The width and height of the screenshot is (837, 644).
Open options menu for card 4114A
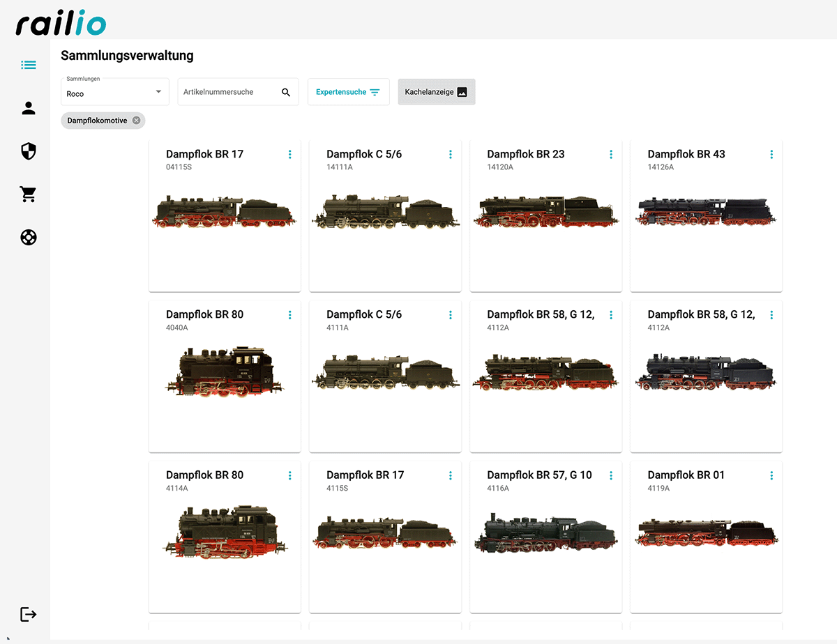290,475
